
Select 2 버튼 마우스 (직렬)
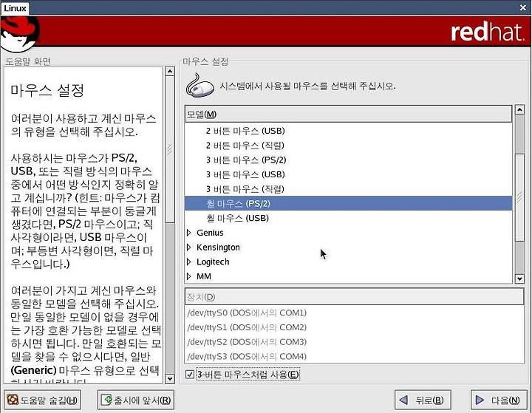pyautogui.click(x=349, y=146)
